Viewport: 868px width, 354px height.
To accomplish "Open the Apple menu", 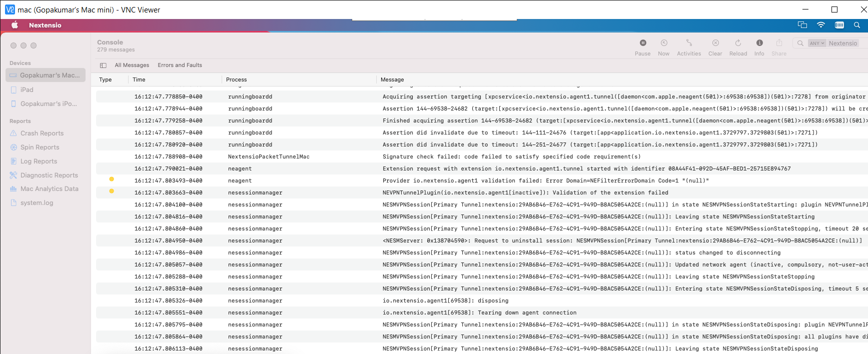I will [x=15, y=25].
